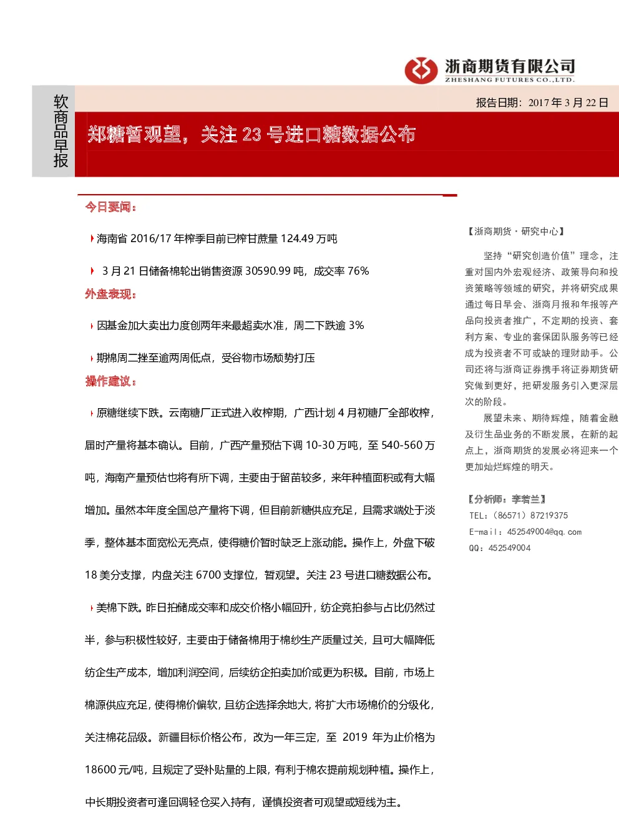619x840 pixels.
Task: Click the line beginning 季，整体基本面宽松
Action: coord(260,542)
